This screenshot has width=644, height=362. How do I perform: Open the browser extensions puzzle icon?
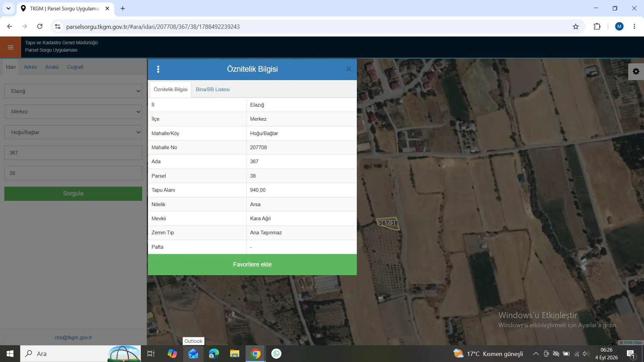(597, 26)
